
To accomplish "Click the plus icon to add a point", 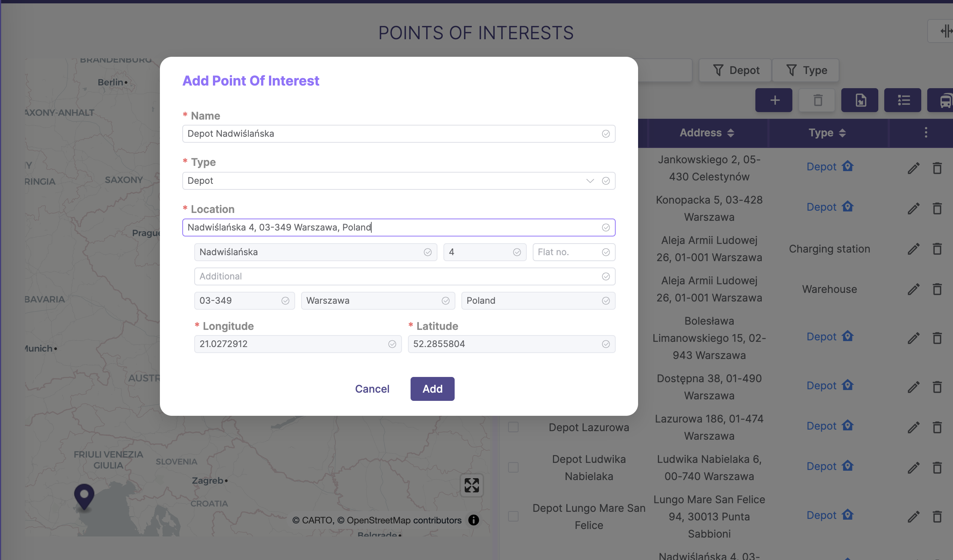I will [774, 100].
